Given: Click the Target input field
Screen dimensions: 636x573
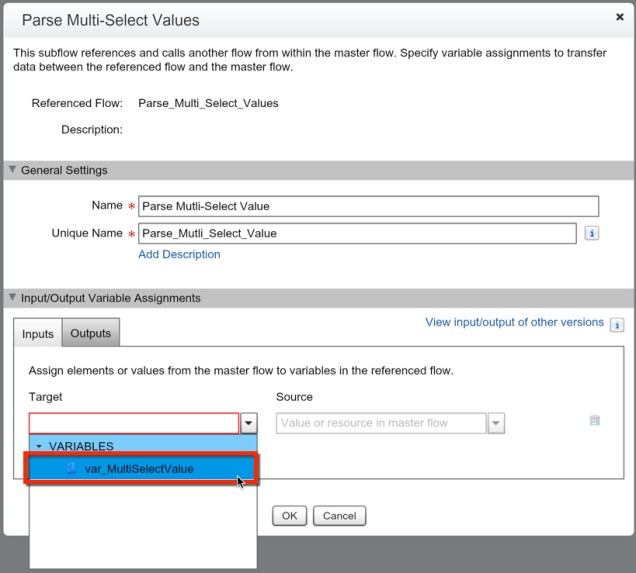Looking at the screenshot, I should coord(134,423).
